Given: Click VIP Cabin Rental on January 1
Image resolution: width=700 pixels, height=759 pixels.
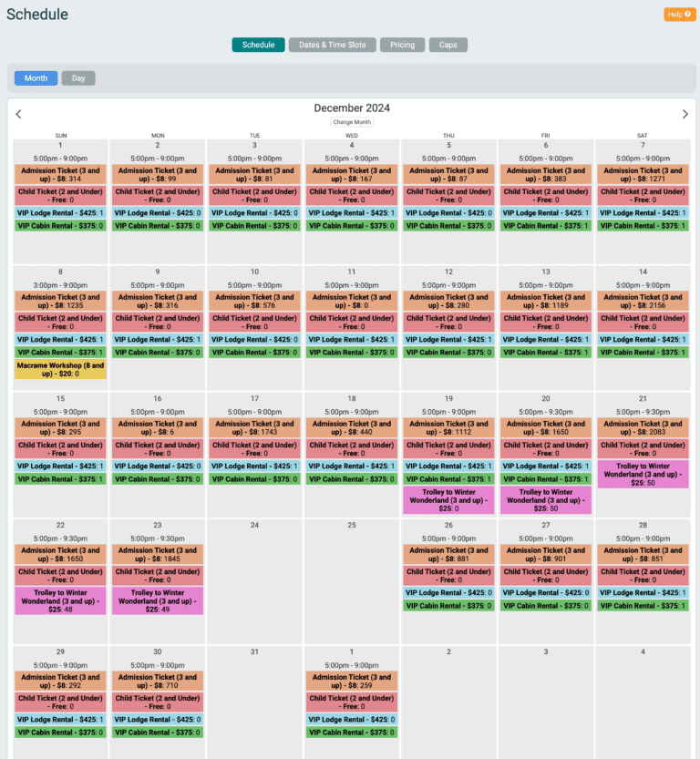Looking at the screenshot, I should point(352,733).
